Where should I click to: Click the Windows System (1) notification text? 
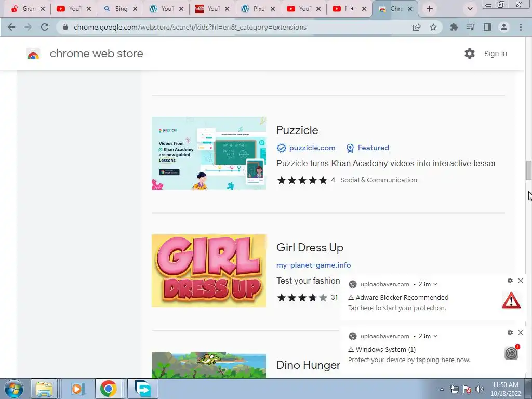click(385, 350)
